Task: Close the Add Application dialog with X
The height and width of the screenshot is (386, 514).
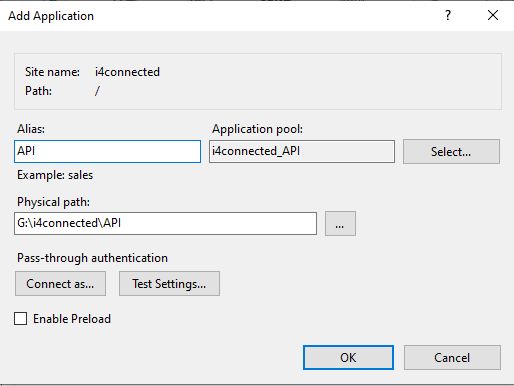Action: tap(493, 15)
